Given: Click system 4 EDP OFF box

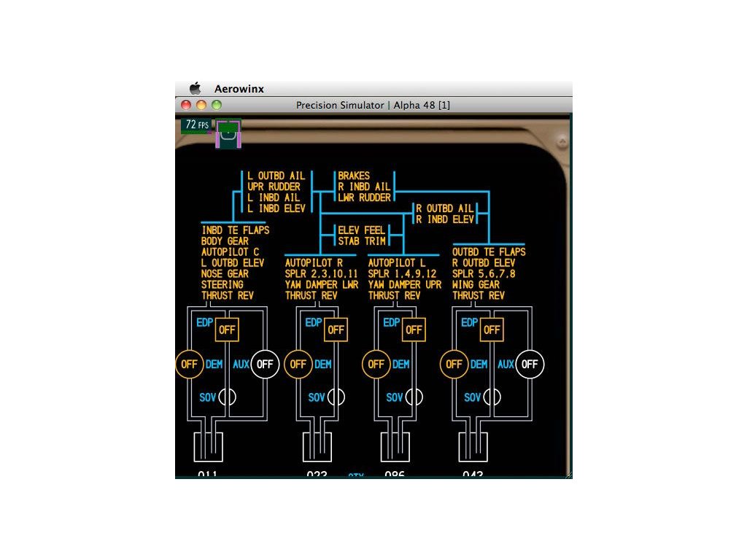Looking at the screenshot, I should [x=492, y=330].
